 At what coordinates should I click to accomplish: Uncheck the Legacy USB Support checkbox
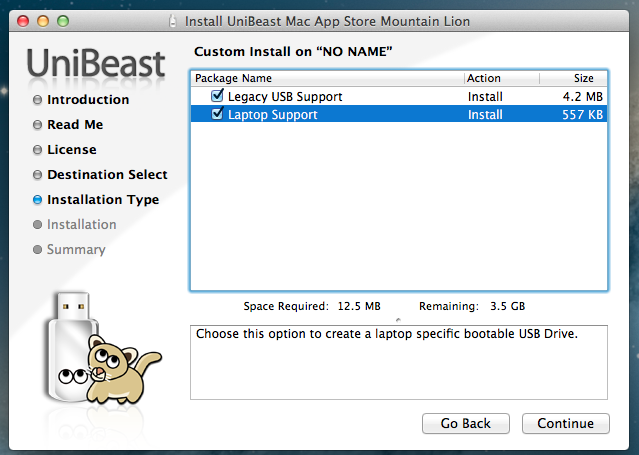coord(217,96)
